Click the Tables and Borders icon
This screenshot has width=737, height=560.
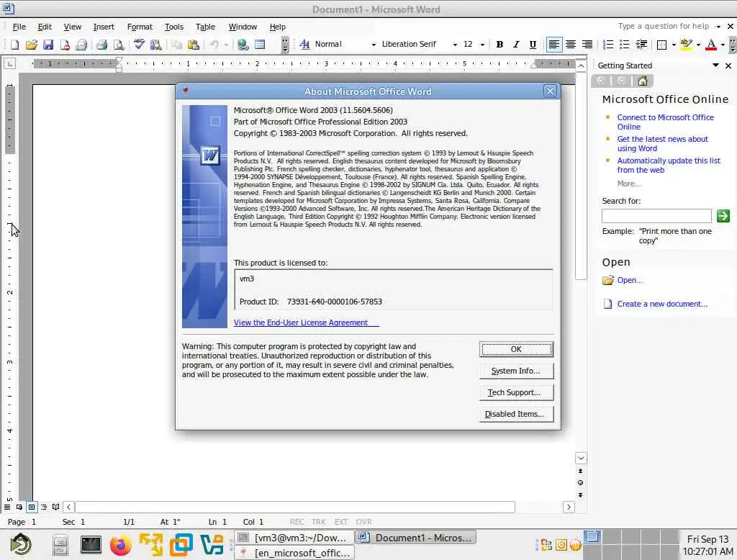[260, 45]
